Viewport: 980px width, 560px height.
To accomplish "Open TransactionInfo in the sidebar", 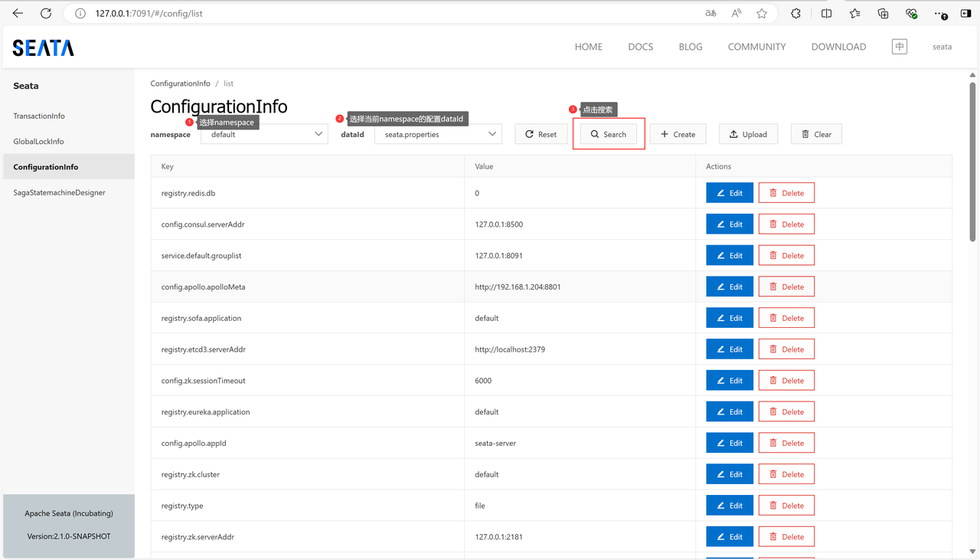I will 39,116.
